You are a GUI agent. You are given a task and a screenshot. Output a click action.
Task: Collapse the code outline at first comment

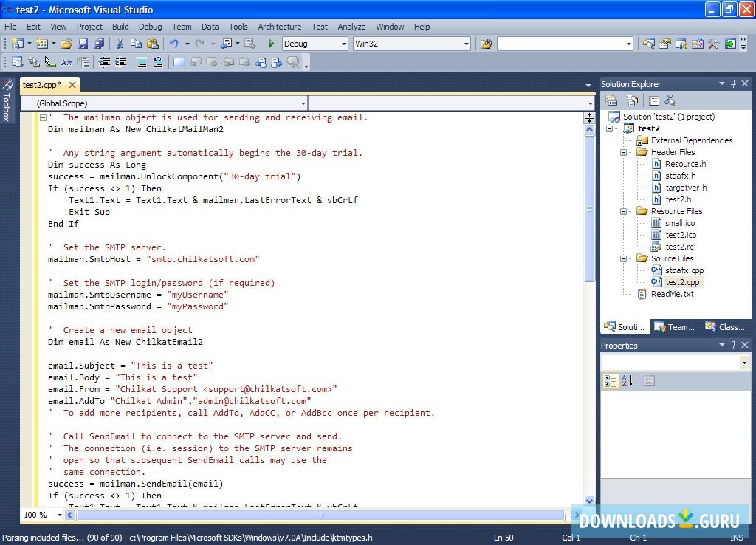pyautogui.click(x=43, y=117)
